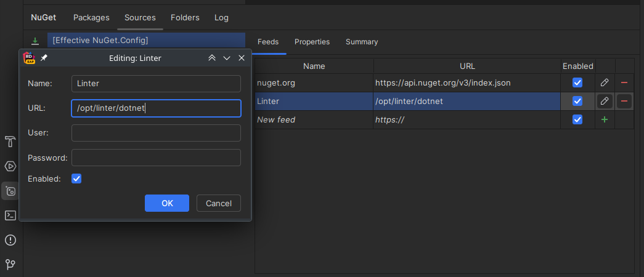
Task: Select the Feeds tab
Action: click(x=268, y=42)
